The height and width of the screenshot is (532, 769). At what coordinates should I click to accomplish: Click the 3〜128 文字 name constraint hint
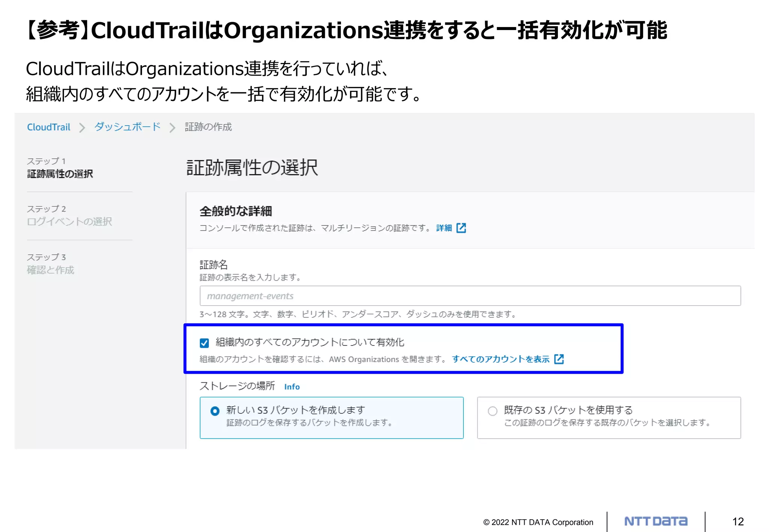pyautogui.click(x=358, y=314)
